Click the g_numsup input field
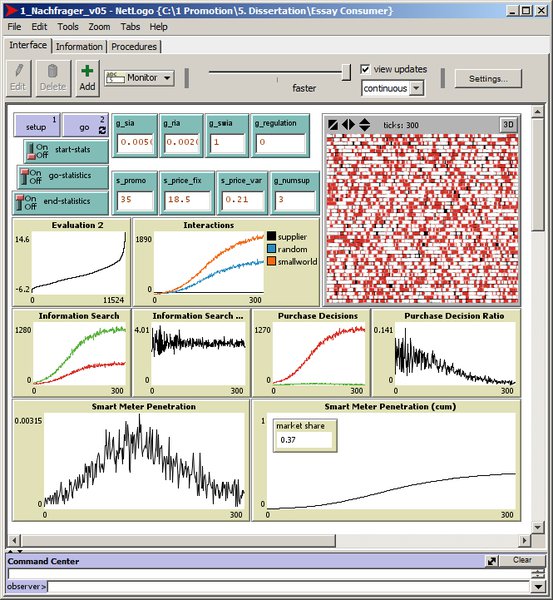The image size is (553, 600). coord(295,200)
